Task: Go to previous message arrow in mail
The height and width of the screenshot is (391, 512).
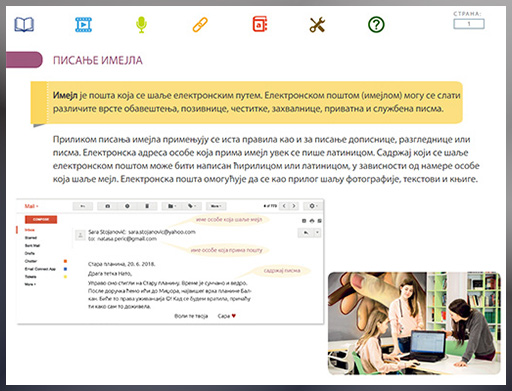Action: pos(284,206)
